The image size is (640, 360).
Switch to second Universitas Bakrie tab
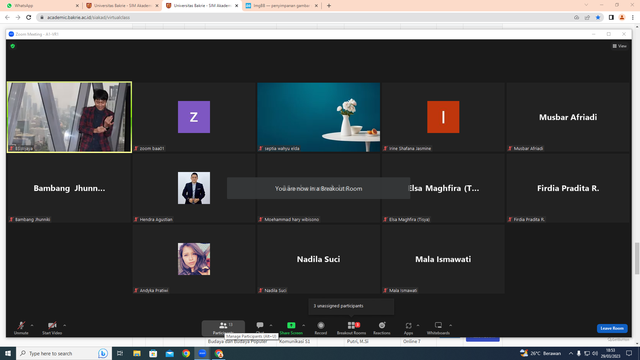click(x=202, y=6)
